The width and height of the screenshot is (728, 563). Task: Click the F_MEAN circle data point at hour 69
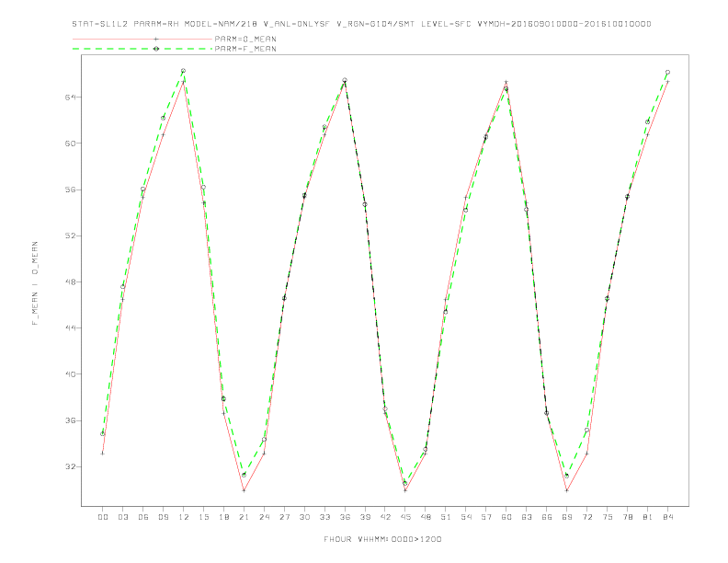[x=567, y=476]
